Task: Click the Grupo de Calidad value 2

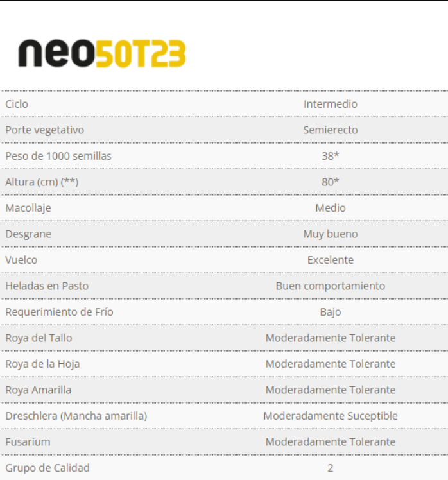Action: point(331,468)
